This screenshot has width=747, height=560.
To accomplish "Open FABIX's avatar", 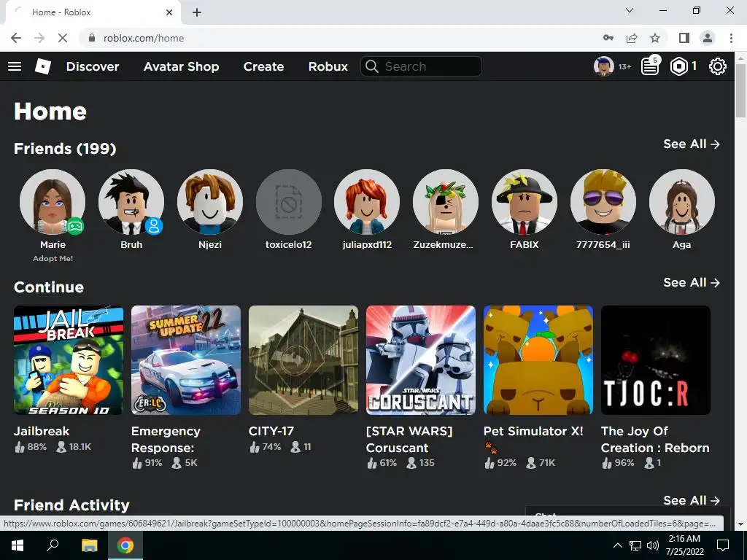I will (525, 202).
